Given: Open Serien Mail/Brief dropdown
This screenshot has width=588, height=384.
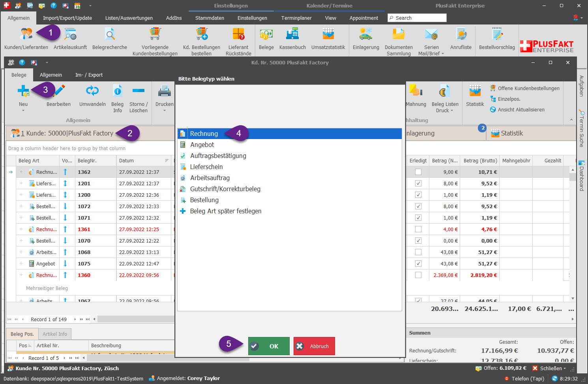Looking at the screenshot, I should pos(442,54).
